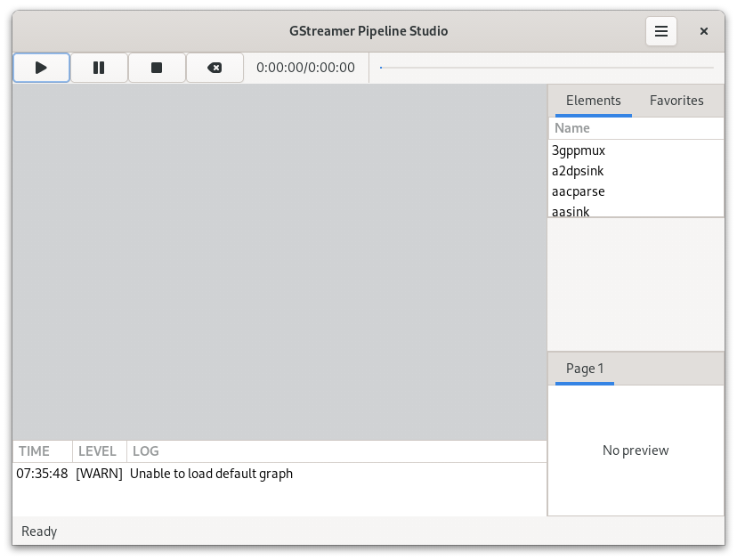Click the 0:00:00/0:00:00 time display
The image size is (737, 560).
tap(305, 68)
